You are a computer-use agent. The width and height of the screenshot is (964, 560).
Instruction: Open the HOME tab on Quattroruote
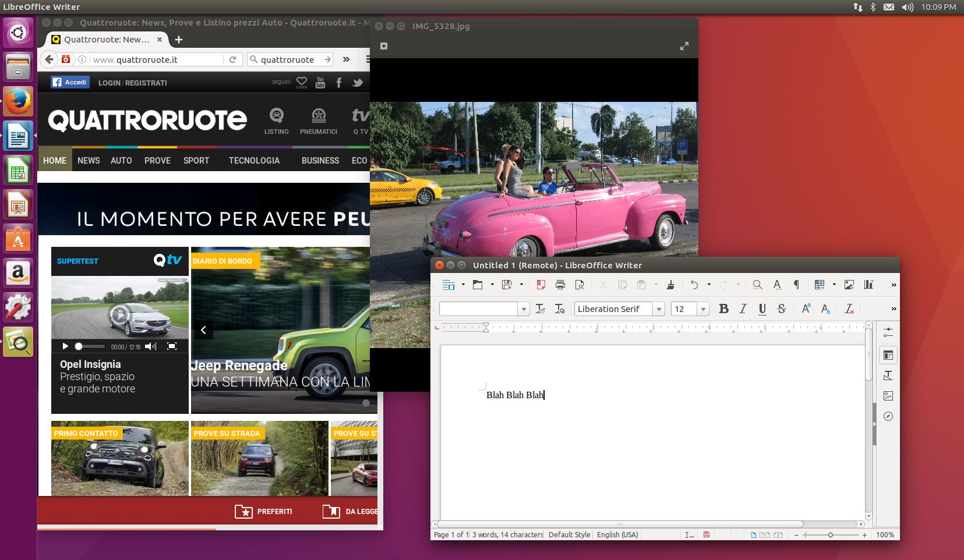(55, 160)
